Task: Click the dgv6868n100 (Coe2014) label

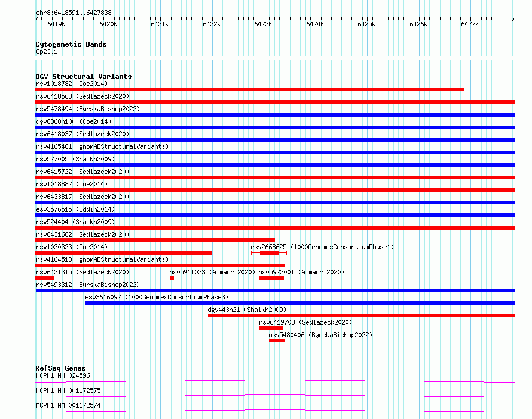Action: [x=74, y=121]
